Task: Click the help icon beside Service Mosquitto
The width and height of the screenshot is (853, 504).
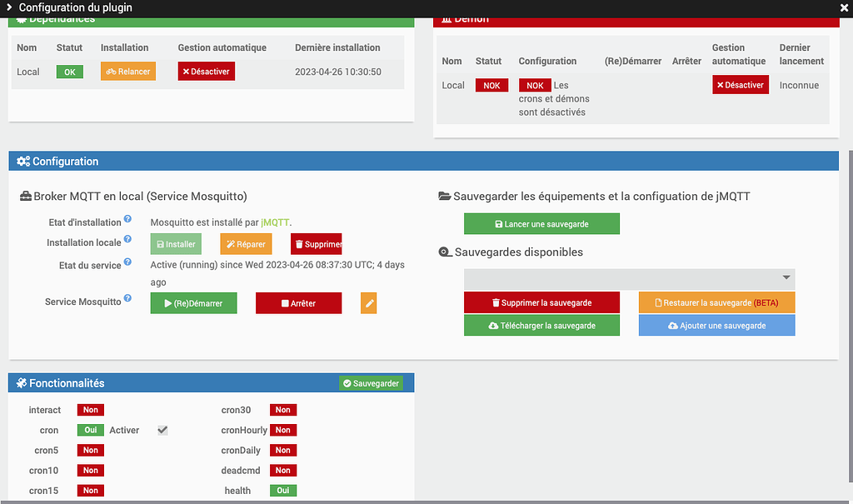Action: (127, 297)
